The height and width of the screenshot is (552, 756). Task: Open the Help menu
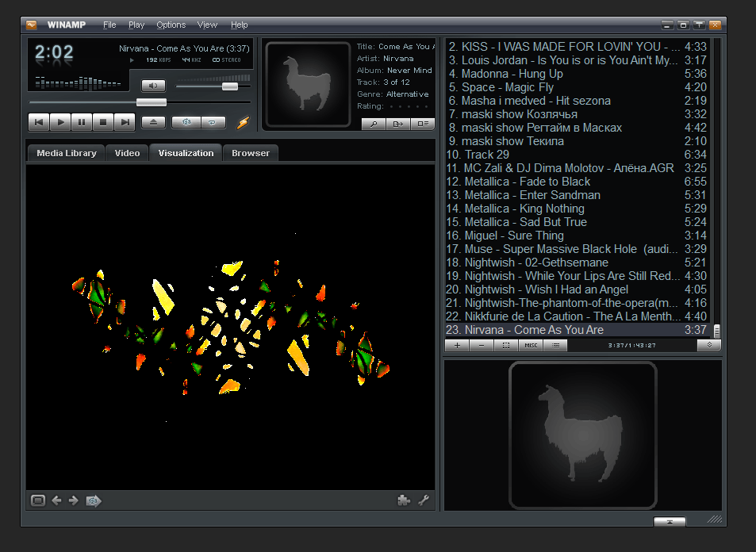tap(239, 25)
